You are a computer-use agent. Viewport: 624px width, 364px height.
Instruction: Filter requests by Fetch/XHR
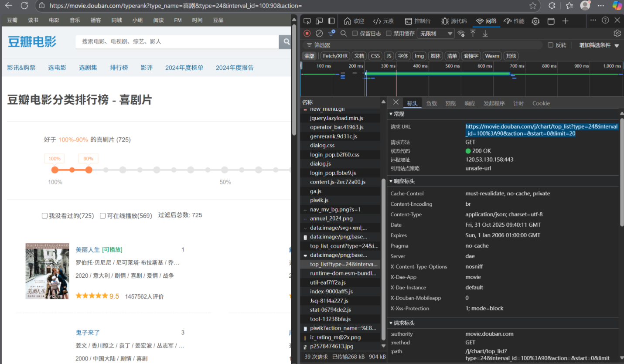335,56
